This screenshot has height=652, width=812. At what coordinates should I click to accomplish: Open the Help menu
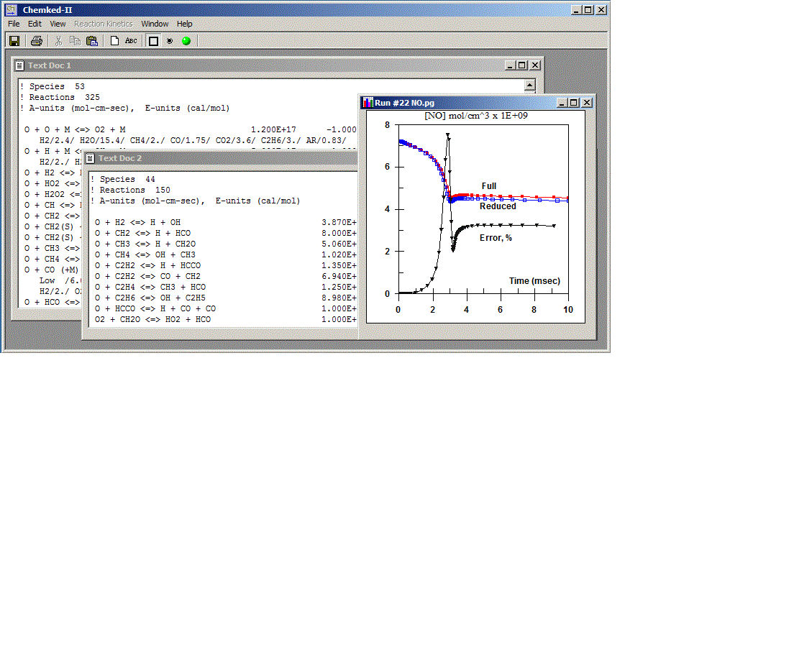(185, 24)
